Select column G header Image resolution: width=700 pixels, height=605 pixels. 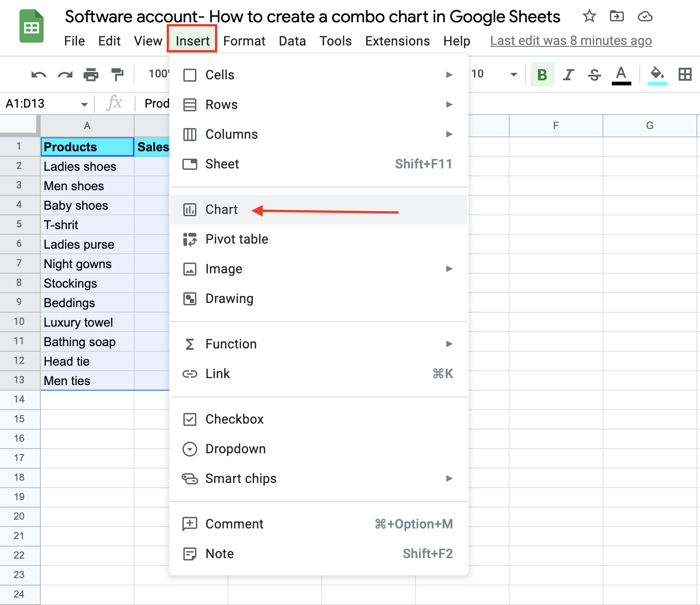click(x=650, y=125)
